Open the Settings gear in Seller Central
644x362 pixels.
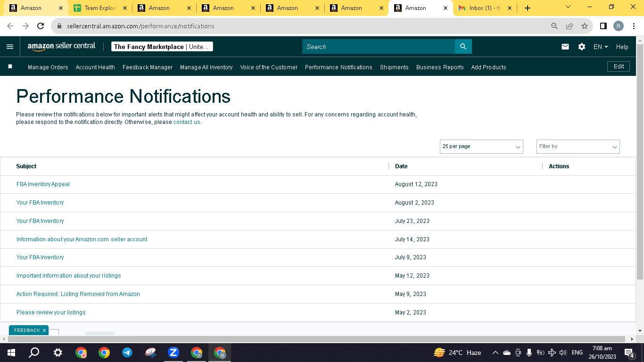(582, 47)
